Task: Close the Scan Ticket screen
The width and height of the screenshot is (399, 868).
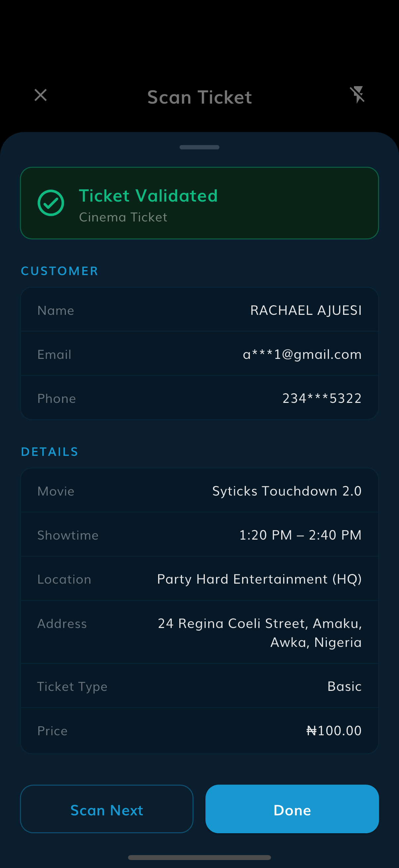Action: coord(41,95)
